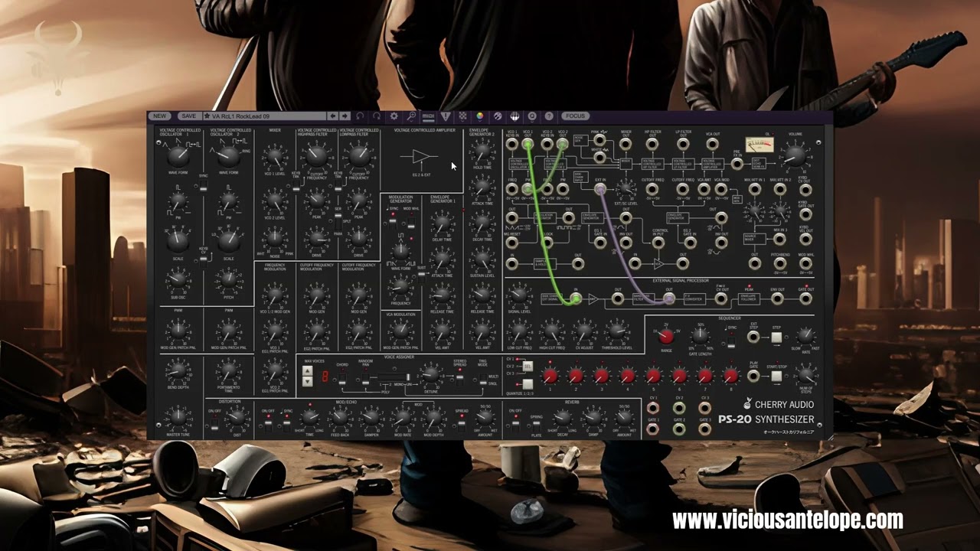Click the question mark help icon
Viewport: 980px width, 551px height.
tap(549, 116)
